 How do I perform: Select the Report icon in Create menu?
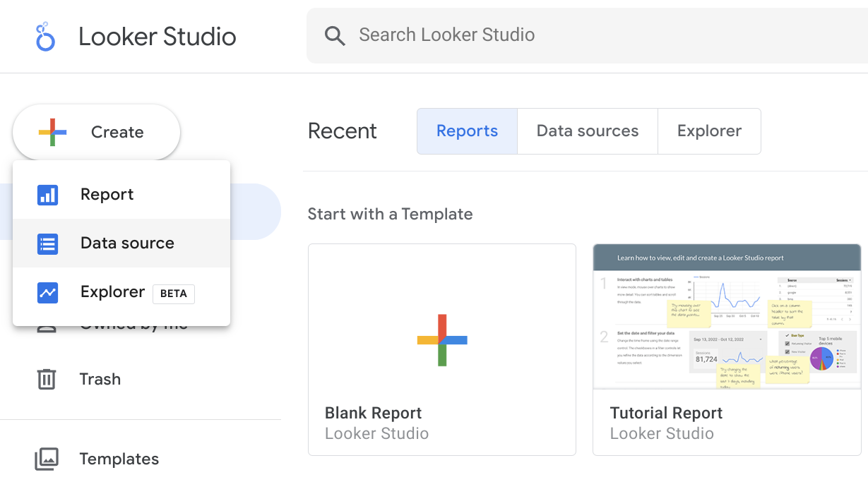47,194
